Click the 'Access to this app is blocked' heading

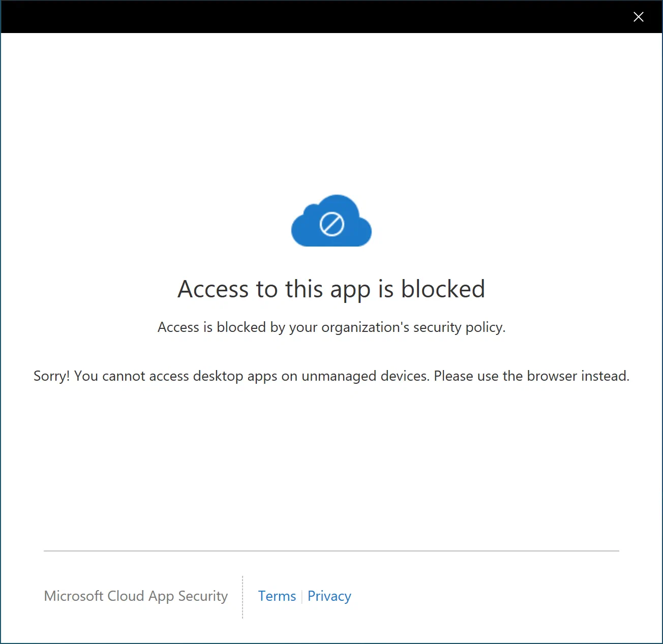tap(331, 289)
